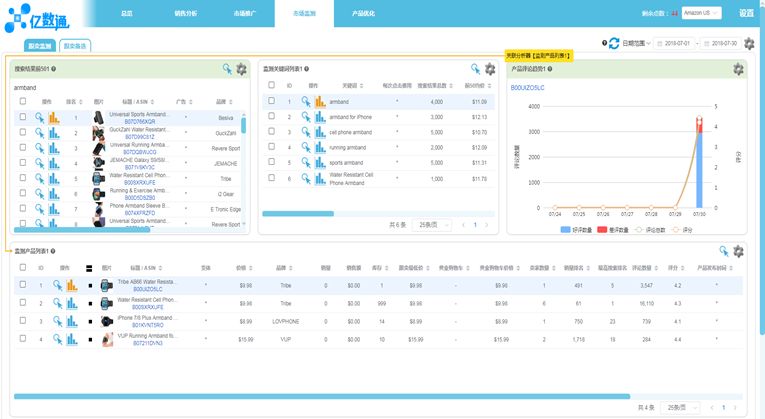765x419 pixels.
Task: Click chart icon for LOVPHONE product row
Action: pyautogui.click(x=72, y=321)
